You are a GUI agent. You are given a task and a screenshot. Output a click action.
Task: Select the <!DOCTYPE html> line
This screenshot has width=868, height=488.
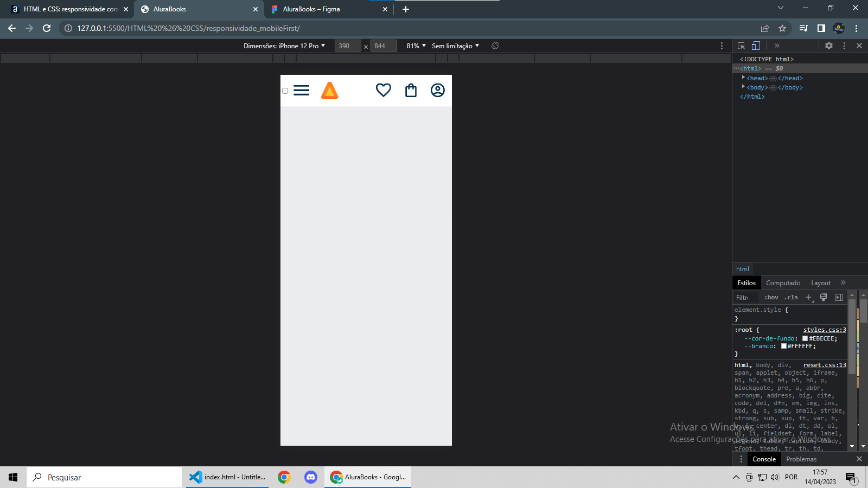[x=767, y=59]
